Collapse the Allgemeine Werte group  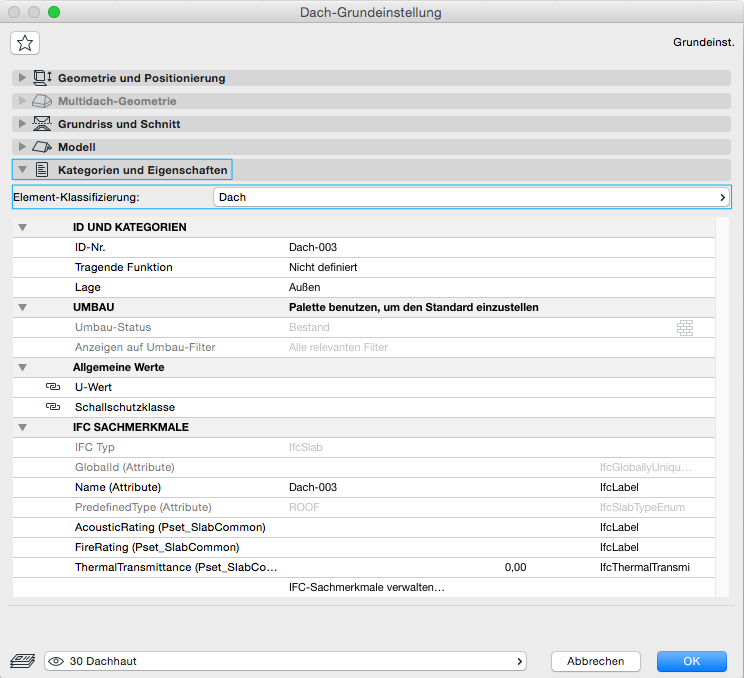(x=23, y=367)
